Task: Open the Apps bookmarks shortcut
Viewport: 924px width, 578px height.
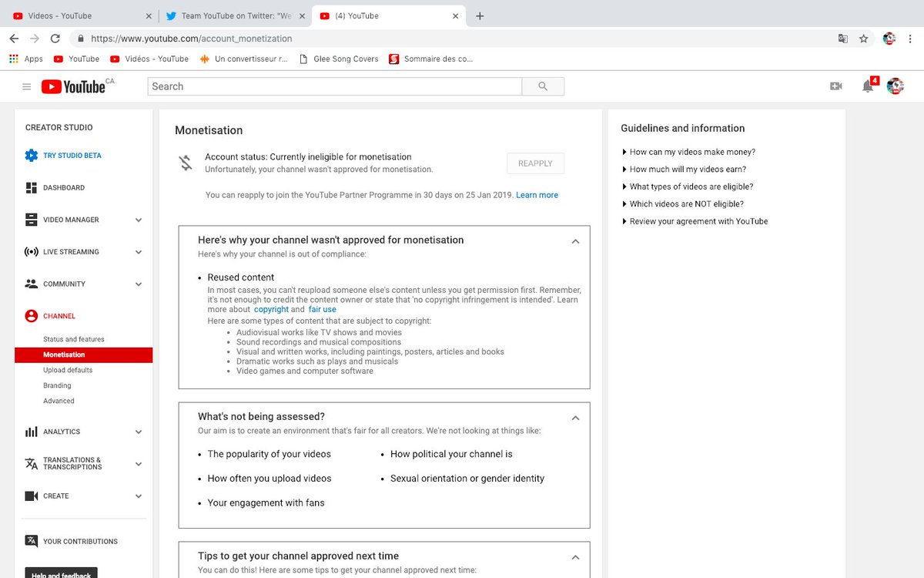Action: tap(25, 59)
